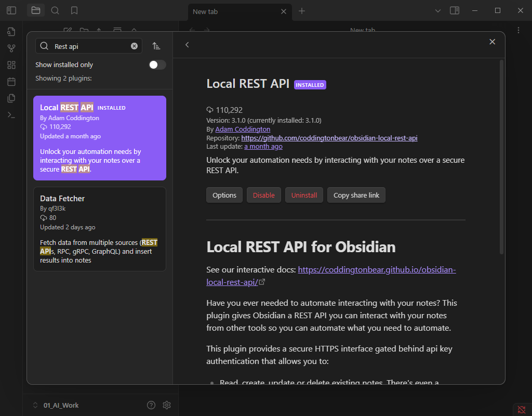The height and width of the screenshot is (416, 532).
Task: Click 'Version: 3.1.0' text line
Action: tap(263, 120)
